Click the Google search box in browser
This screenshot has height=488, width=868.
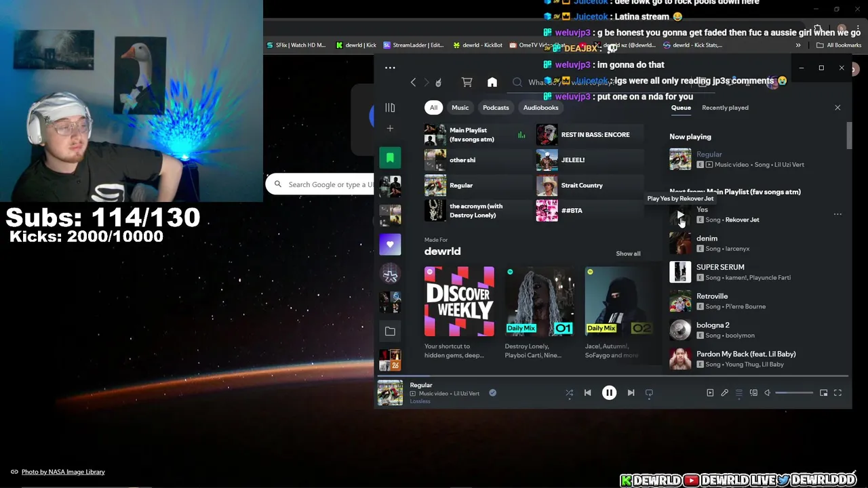[320, 184]
